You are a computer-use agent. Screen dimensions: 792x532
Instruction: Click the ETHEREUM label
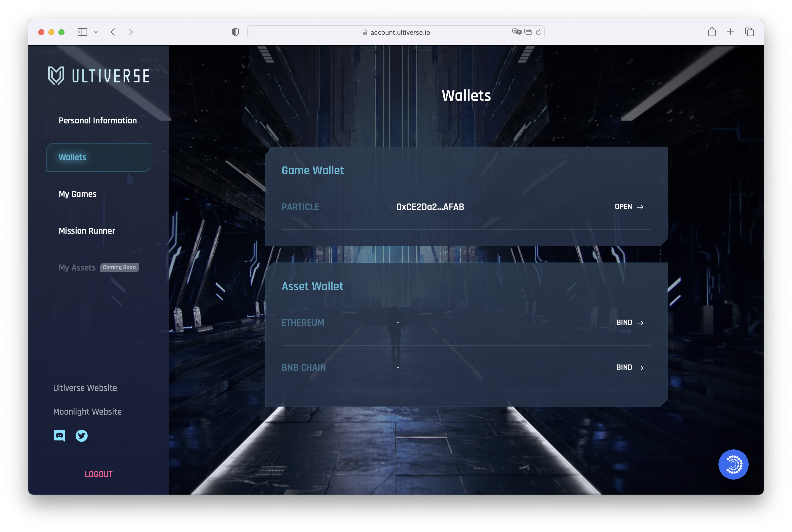click(x=303, y=323)
